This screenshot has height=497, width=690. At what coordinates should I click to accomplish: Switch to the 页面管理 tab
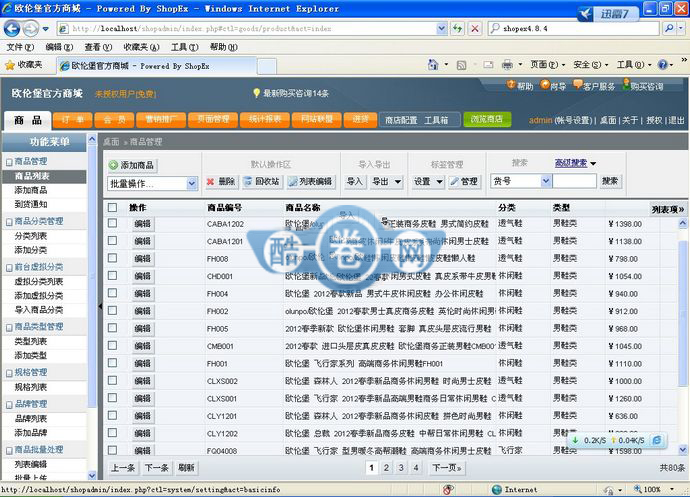pos(213,120)
